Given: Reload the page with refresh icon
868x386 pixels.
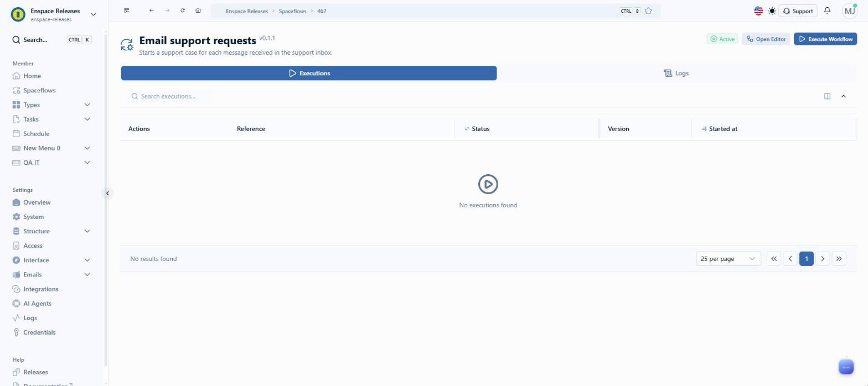Looking at the screenshot, I should (x=182, y=11).
